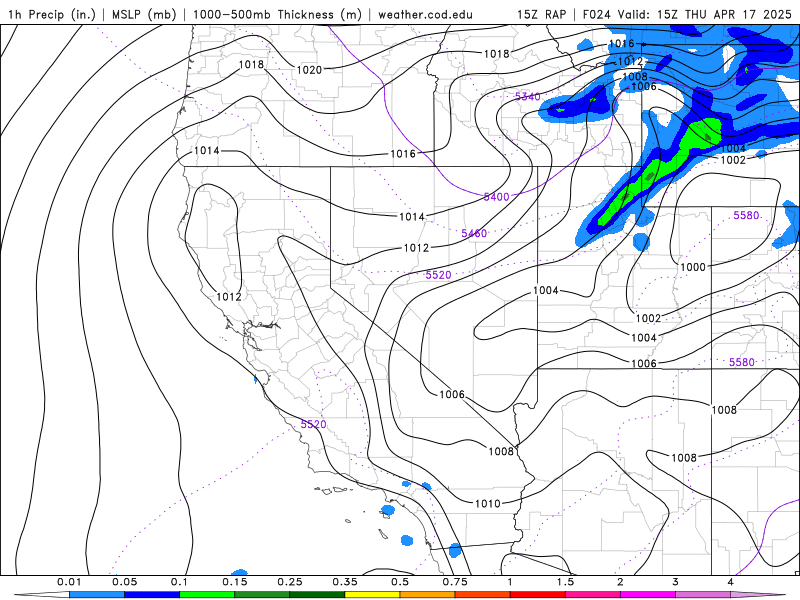The height and width of the screenshot is (600, 800).
Task: Click the '15Z RAP' model label
Action: (541, 14)
